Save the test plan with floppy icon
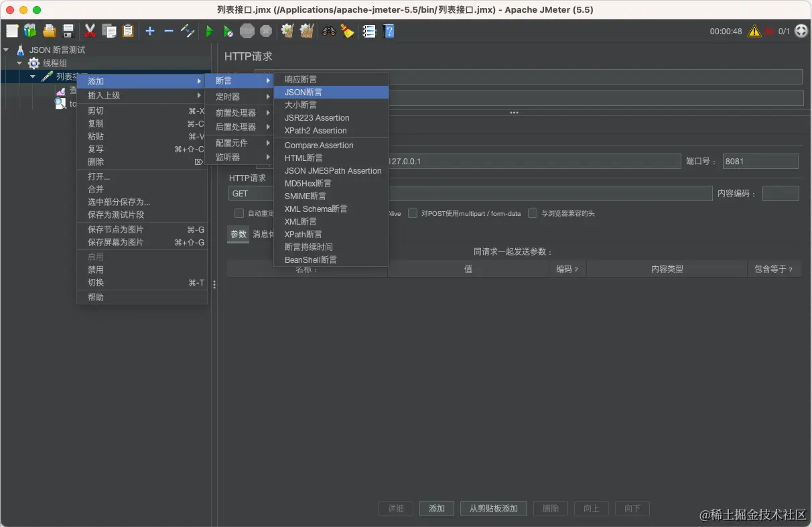This screenshot has height=527, width=812. click(68, 31)
